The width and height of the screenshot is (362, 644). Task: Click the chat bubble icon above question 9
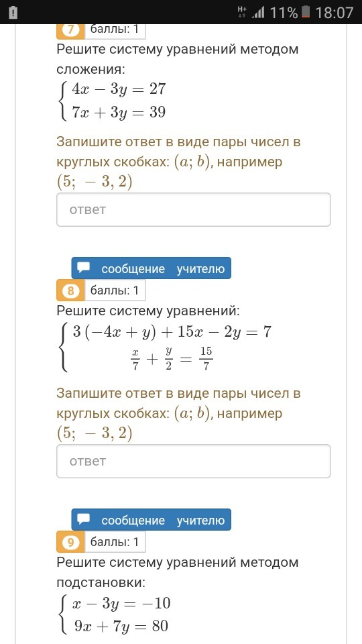point(84,520)
